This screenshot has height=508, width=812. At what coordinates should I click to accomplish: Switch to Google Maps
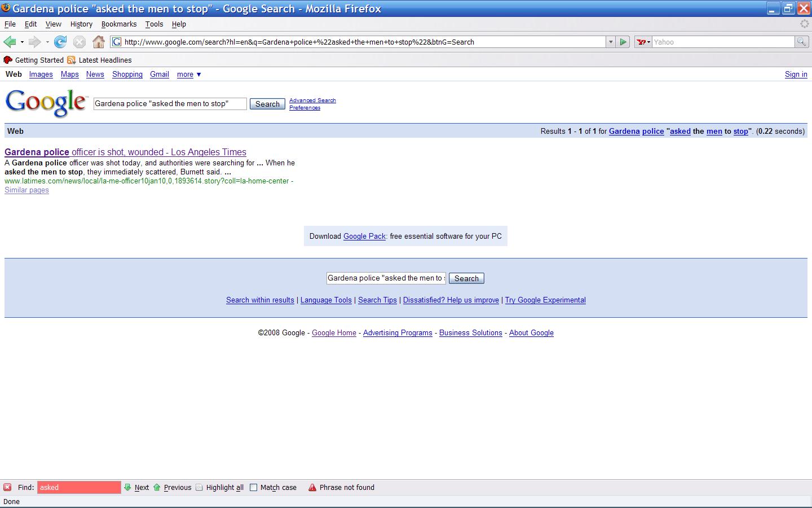[69, 74]
